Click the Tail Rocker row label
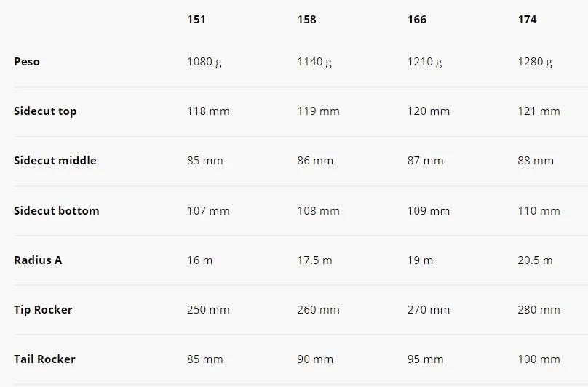Image resolution: width=588 pixels, height=387 pixels. (44, 359)
